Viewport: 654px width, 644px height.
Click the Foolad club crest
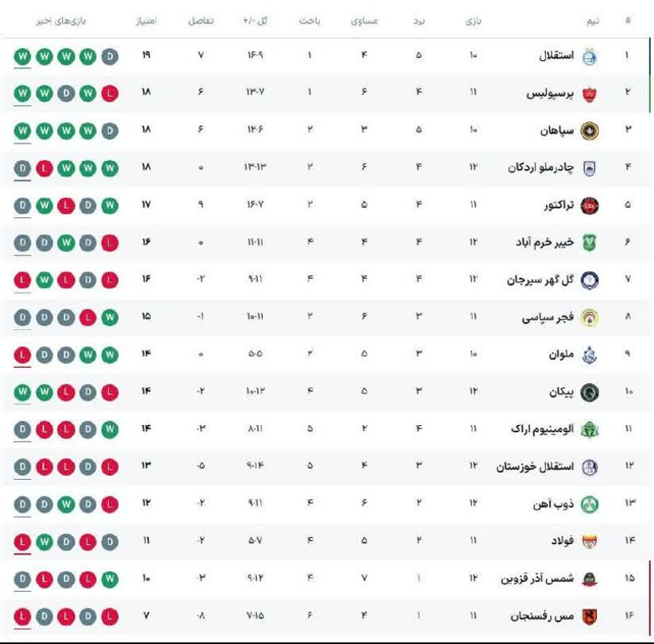tap(590, 542)
